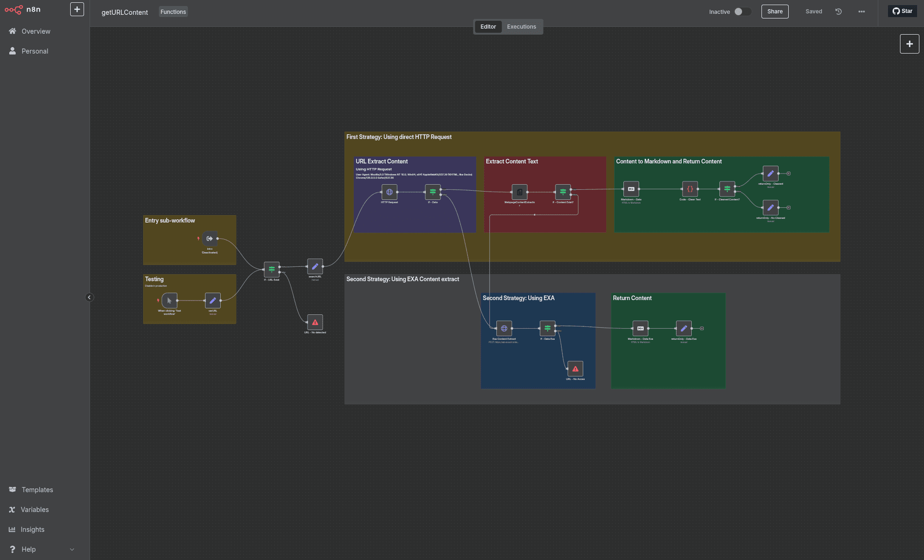
Task: Click the Share button
Action: (775, 12)
